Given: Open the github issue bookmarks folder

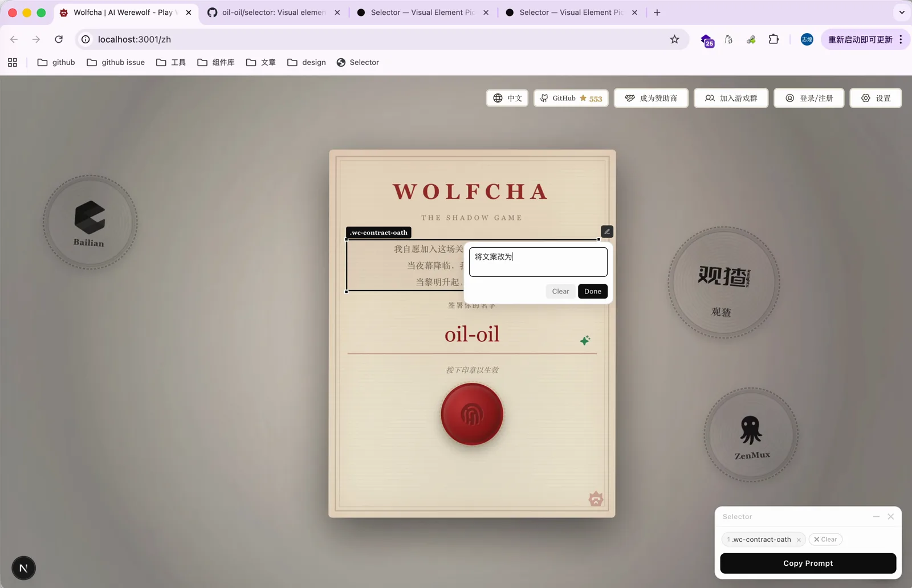Looking at the screenshot, I should pyautogui.click(x=116, y=62).
